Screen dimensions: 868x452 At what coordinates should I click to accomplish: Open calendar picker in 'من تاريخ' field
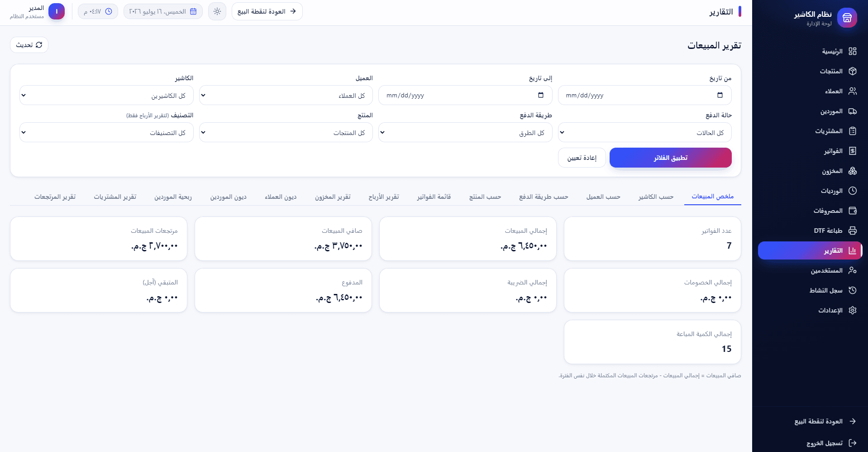(720, 95)
